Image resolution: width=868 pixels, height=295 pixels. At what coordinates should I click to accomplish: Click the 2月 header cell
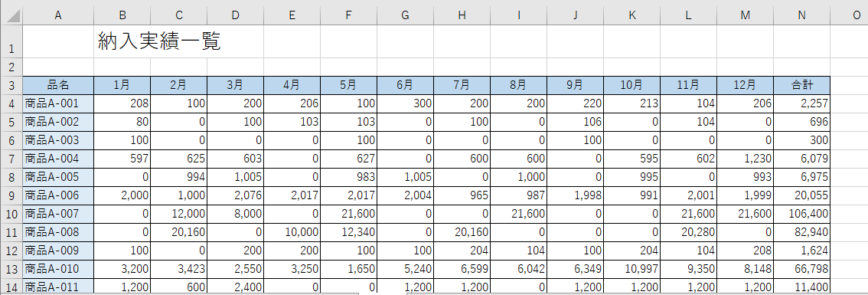coord(179,85)
